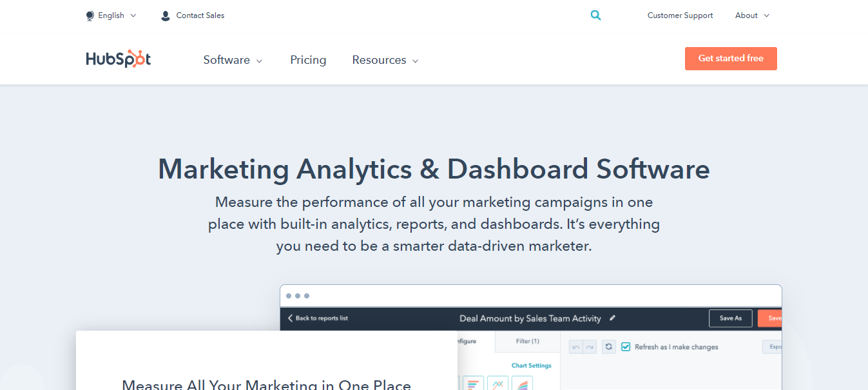Click Get started free button
The height and width of the screenshot is (390, 868).
tap(731, 58)
